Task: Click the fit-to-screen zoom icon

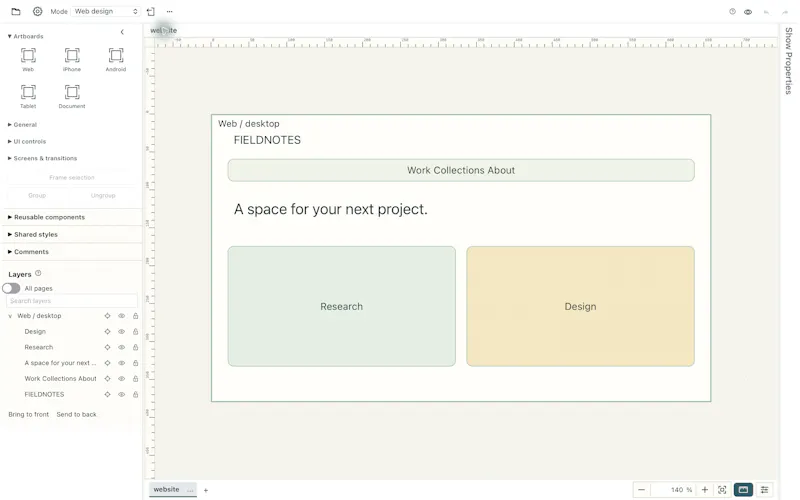Action: click(722, 490)
